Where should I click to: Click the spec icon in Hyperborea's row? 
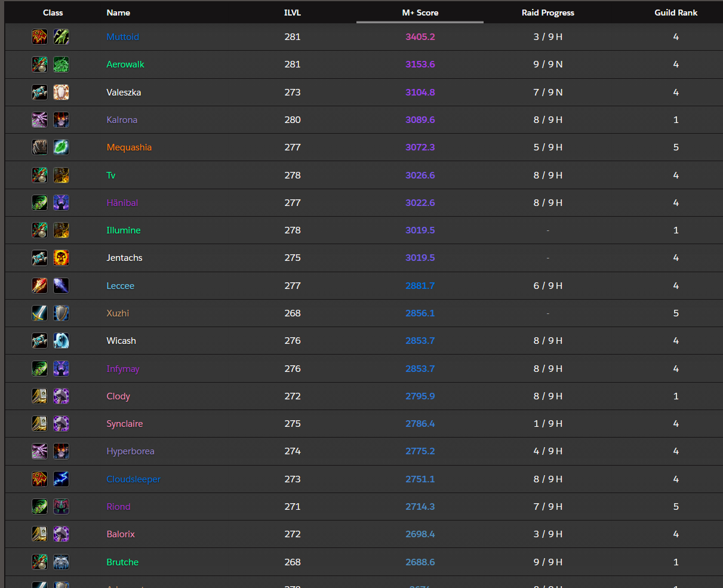coord(61,451)
